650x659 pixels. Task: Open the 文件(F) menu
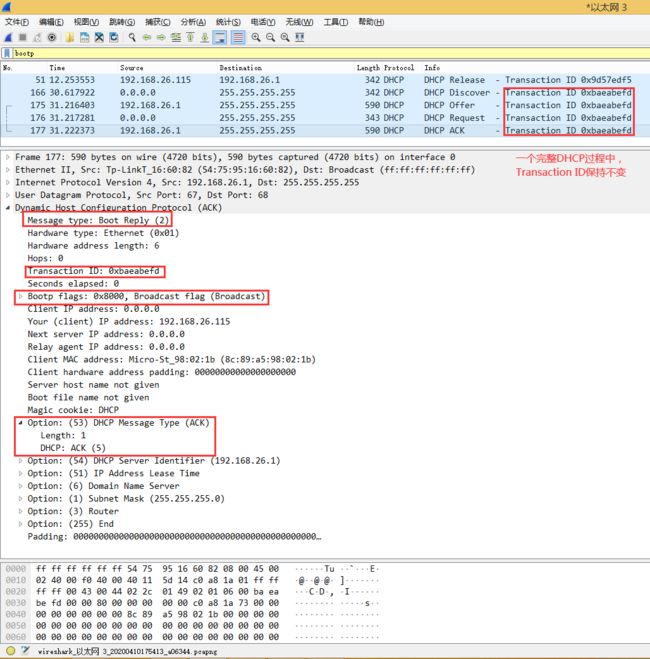pyautogui.click(x=17, y=22)
